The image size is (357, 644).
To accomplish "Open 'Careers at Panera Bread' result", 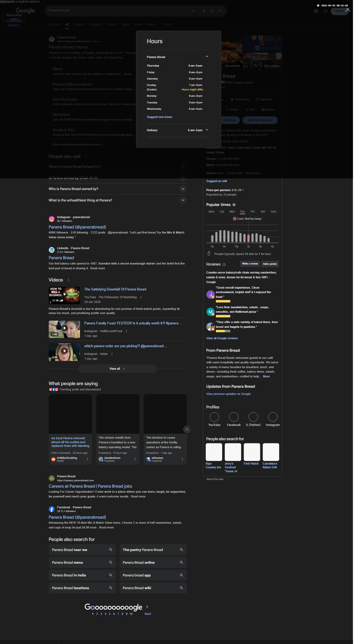I will point(90,486).
